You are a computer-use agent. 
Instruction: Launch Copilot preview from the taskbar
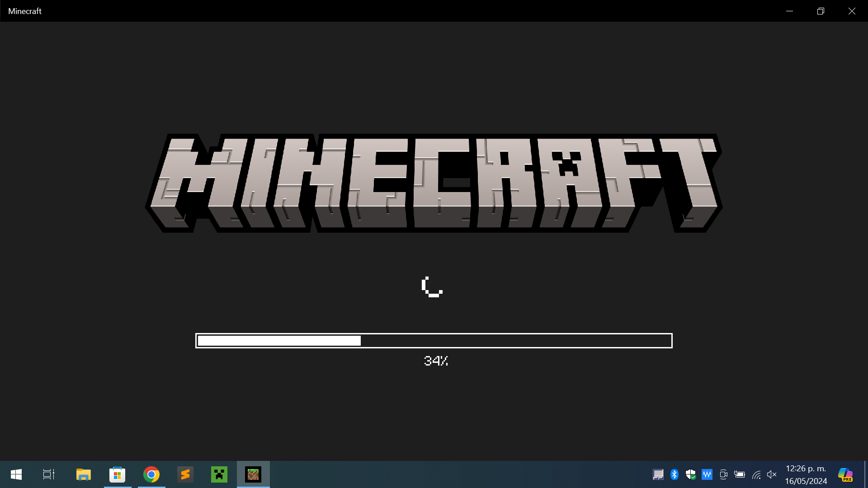[x=844, y=474]
